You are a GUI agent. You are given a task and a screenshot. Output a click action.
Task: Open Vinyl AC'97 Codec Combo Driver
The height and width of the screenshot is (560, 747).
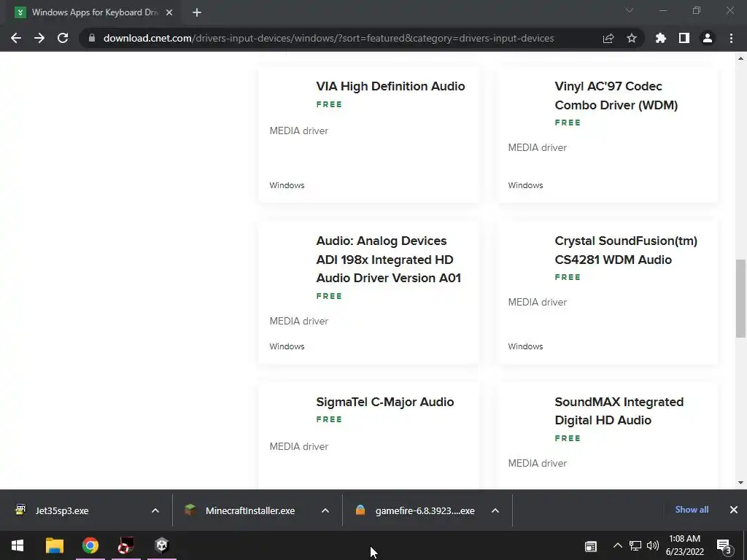[x=616, y=96]
